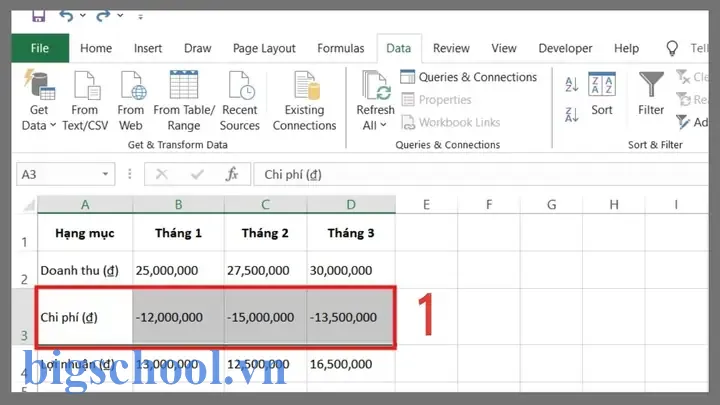
Task: Click header cell 'Tháng 1'
Action: click(178, 233)
